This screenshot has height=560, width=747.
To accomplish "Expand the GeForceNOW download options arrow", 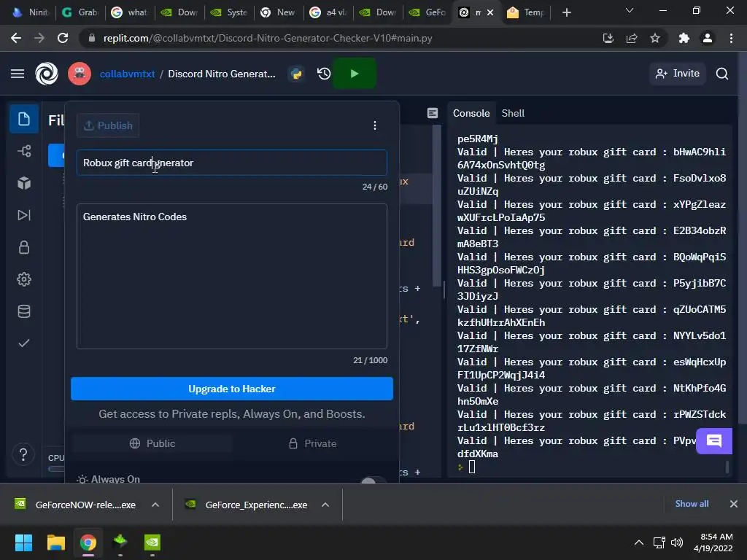I will click(155, 505).
